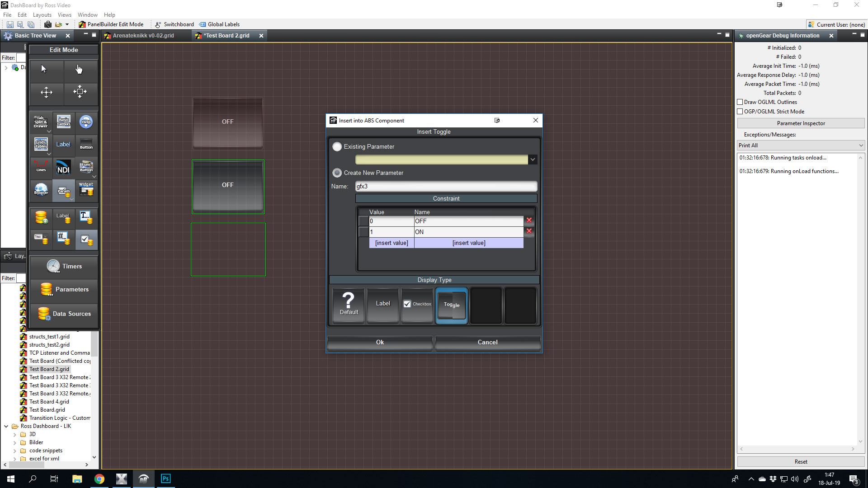Enable OGP/OGLML Strict Mode checkbox
This screenshot has width=868, height=488.
[740, 112]
